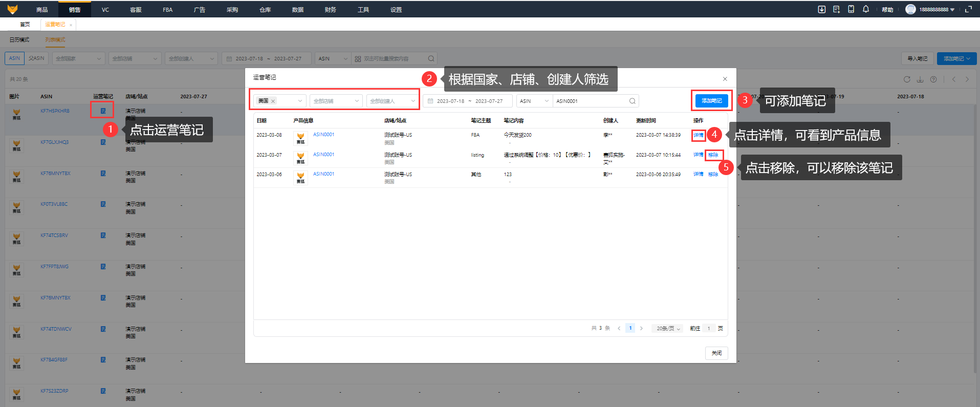Open the note icon for KF7GLXJHQ3

(x=103, y=142)
